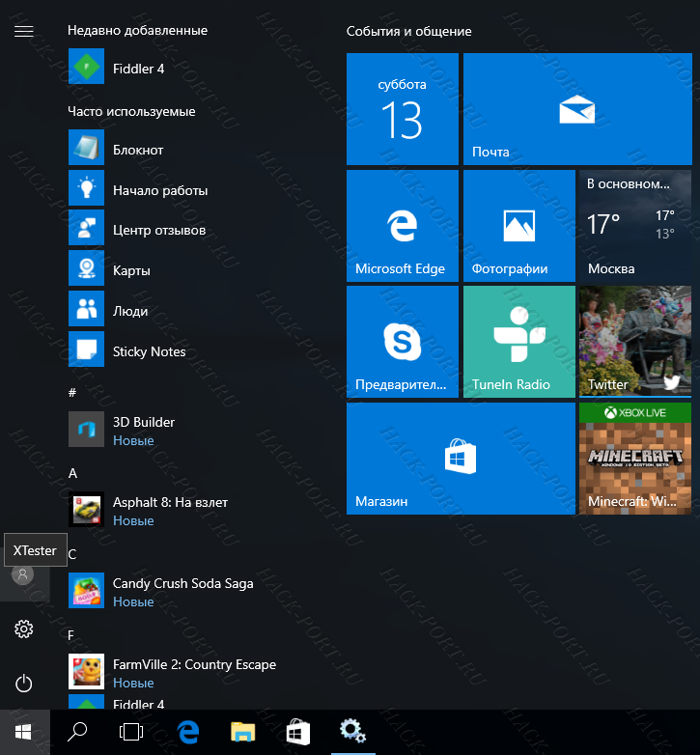The image size is (700, 755).
Task: Click the A alphabet group header
Action: click(x=72, y=473)
